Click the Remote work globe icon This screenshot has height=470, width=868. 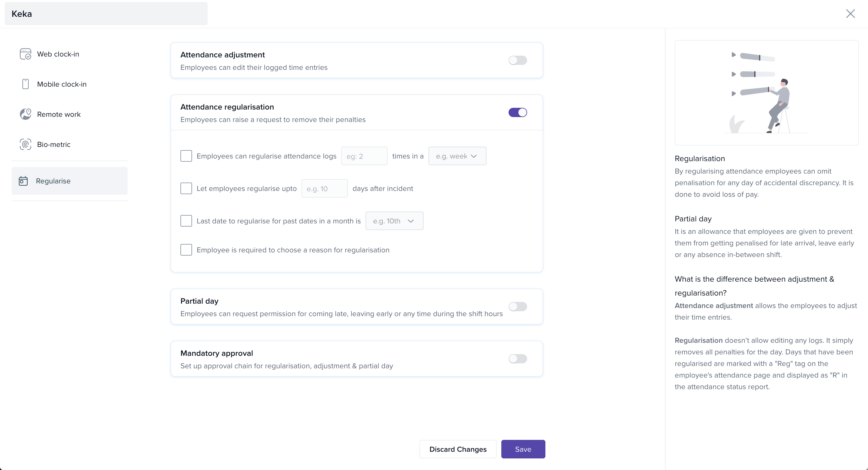(25, 114)
